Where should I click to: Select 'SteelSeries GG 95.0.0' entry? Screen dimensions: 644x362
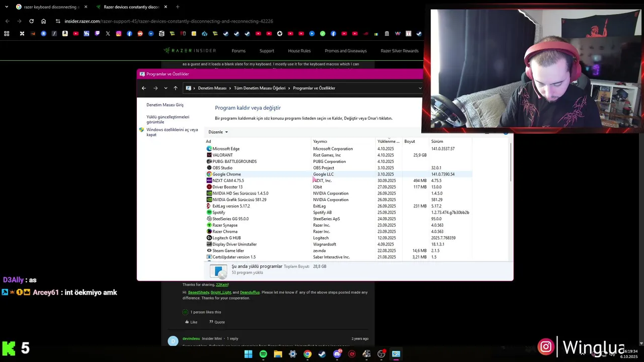point(339,219)
